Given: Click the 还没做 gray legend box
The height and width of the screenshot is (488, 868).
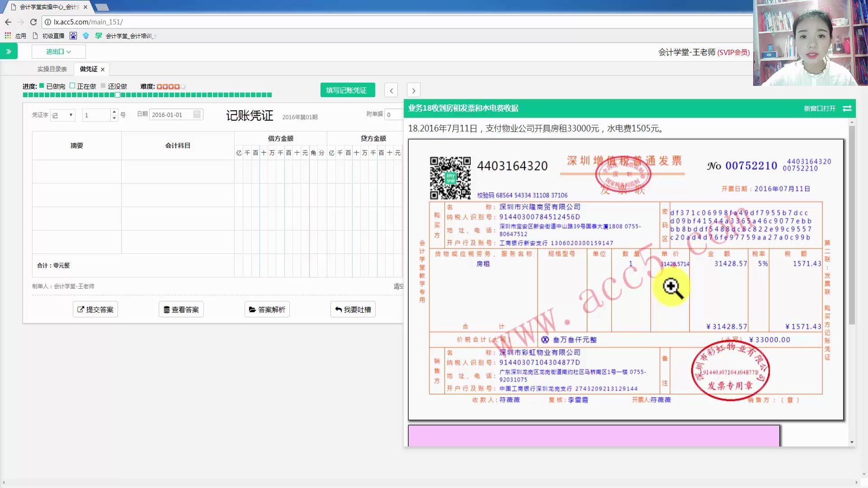Looking at the screenshot, I should (103, 86).
